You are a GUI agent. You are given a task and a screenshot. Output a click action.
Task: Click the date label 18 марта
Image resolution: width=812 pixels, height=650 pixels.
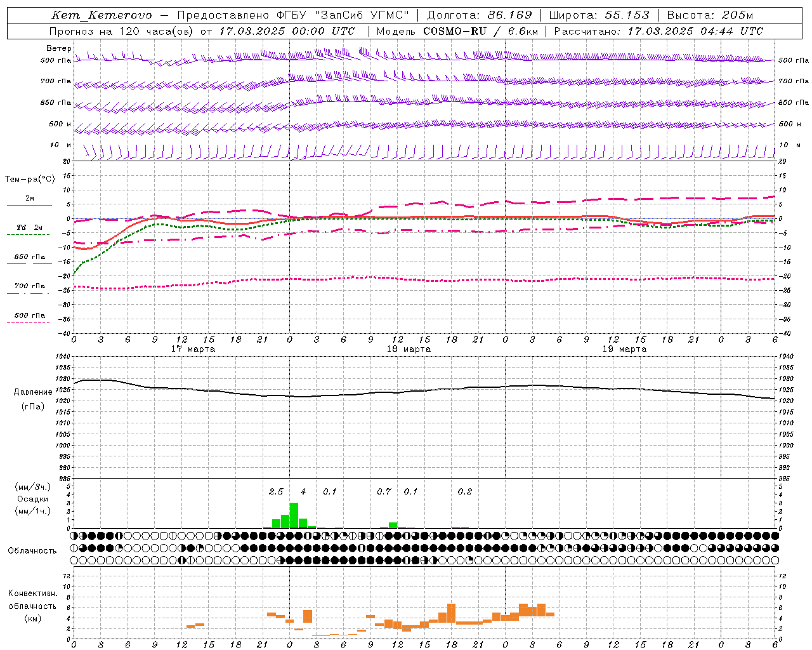tap(409, 349)
